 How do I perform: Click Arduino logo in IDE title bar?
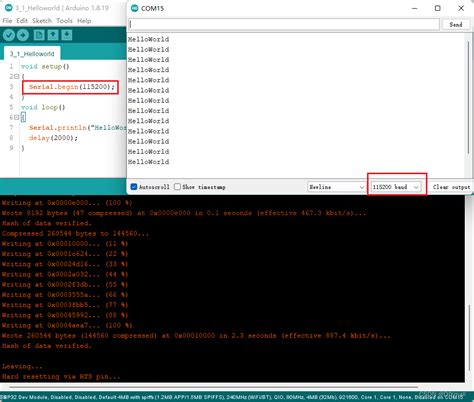9,8
